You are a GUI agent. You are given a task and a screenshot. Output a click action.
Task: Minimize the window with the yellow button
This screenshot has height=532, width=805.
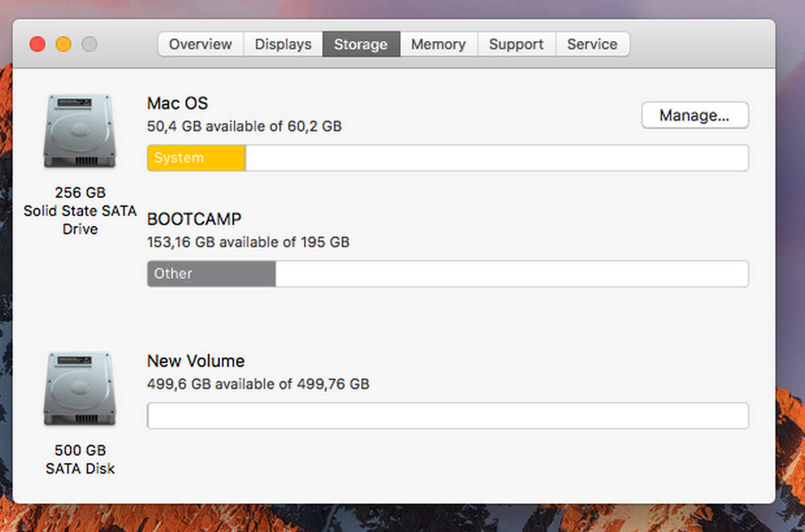[63, 44]
